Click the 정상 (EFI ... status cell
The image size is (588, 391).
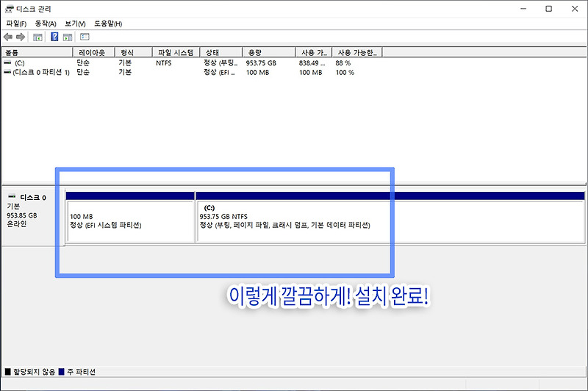click(x=219, y=72)
